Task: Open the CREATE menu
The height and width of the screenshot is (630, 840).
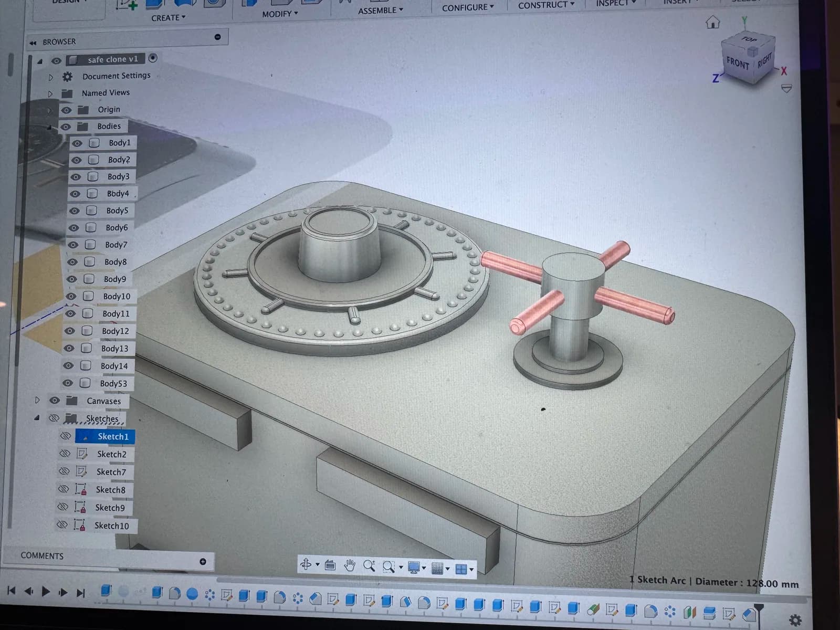Action: pyautogui.click(x=168, y=18)
